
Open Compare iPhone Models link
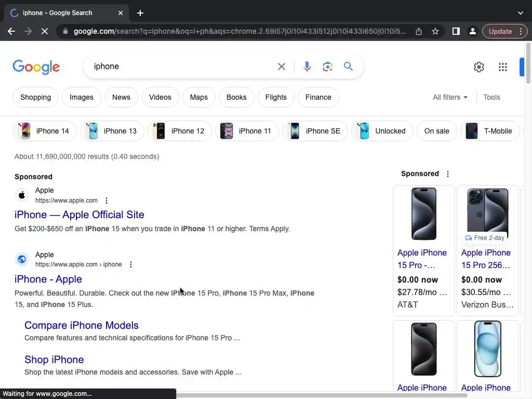point(82,325)
